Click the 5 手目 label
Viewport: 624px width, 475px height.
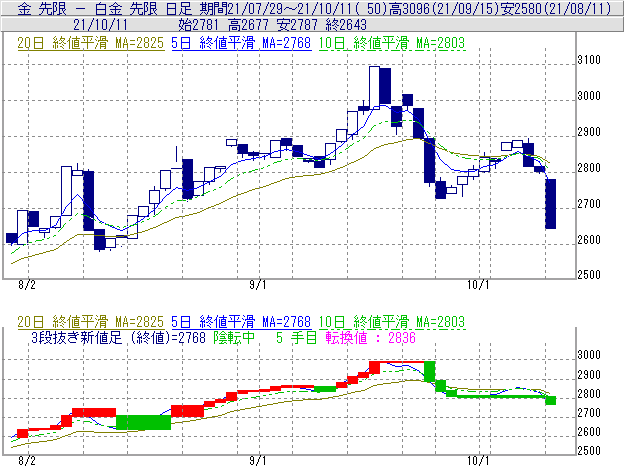[x=296, y=338]
